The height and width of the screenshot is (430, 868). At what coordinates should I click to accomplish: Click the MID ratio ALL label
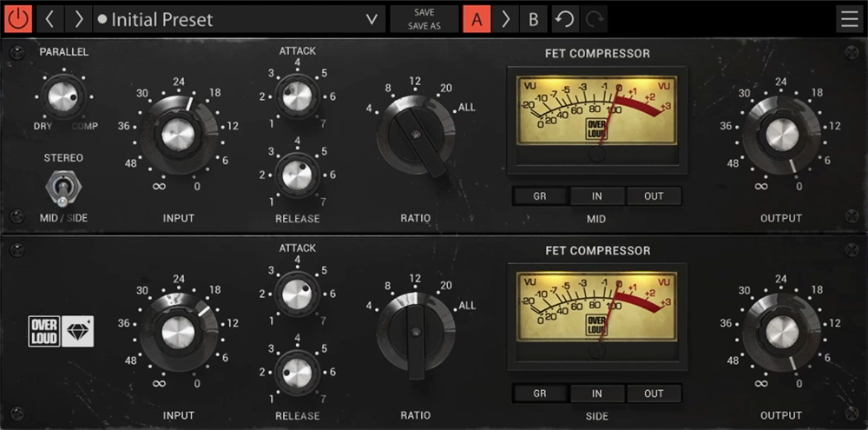[467, 108]
